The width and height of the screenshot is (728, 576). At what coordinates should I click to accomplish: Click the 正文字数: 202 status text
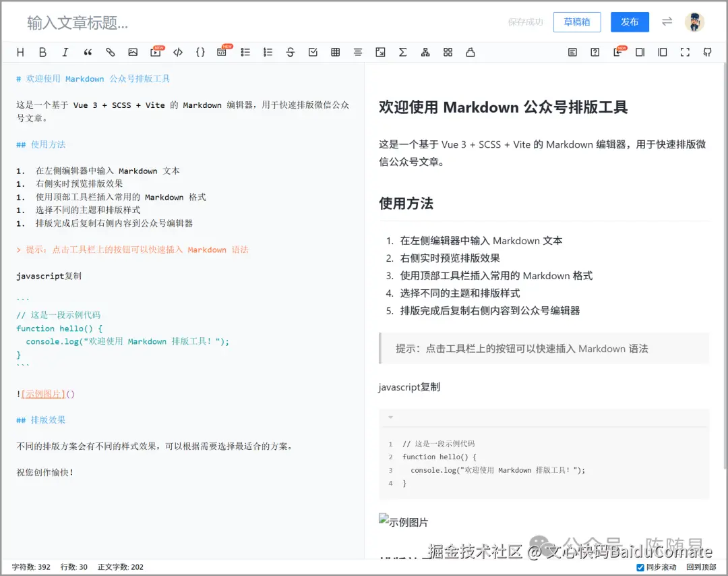coord(120,567)
